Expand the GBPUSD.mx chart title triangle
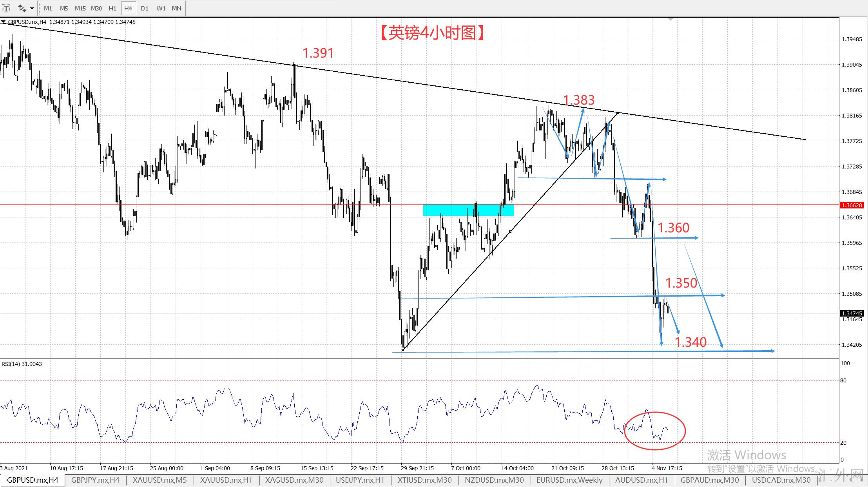The height and width of the screenshot is (487, 868). pos(4,22)
